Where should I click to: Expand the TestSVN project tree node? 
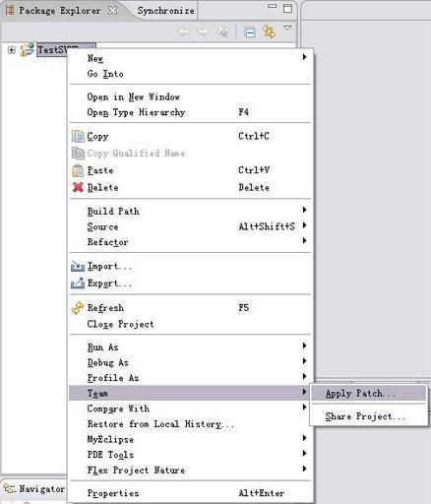click(x=12, y=50)
